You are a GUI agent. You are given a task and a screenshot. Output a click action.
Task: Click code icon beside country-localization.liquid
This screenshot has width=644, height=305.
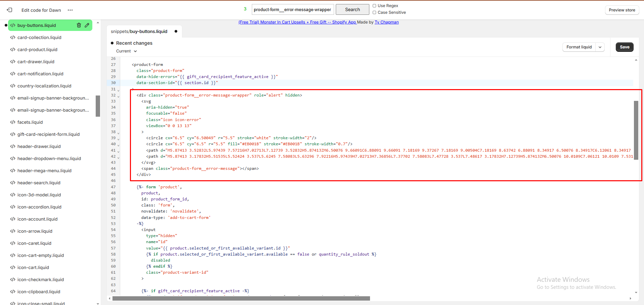point(13,86)
